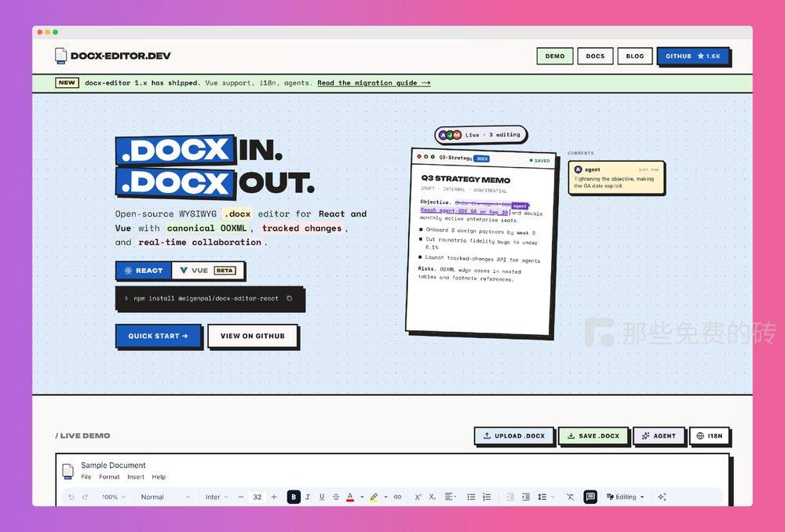The width and height of the screenshot is (785, 532).
Task: Apply the red font color A icon
Action: pyautogui.click(x=350, y=497)
